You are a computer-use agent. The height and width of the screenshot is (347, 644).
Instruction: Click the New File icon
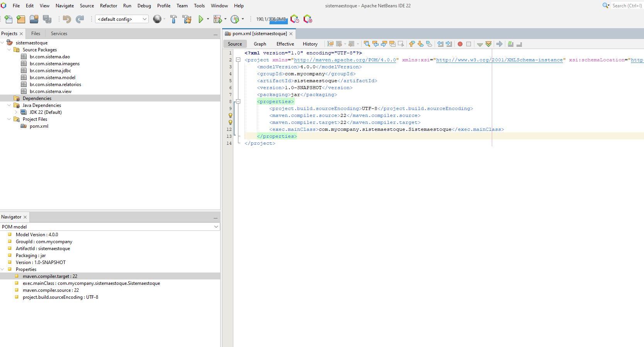click(8, 19)
